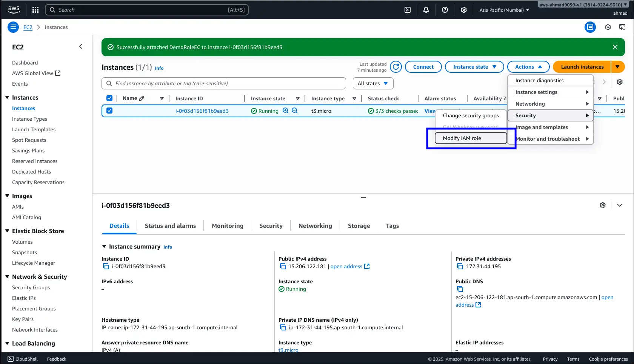This screenshot has width=634, height=364.
Task: Click the Find Instance search field
Action: (x=224, y=83)
